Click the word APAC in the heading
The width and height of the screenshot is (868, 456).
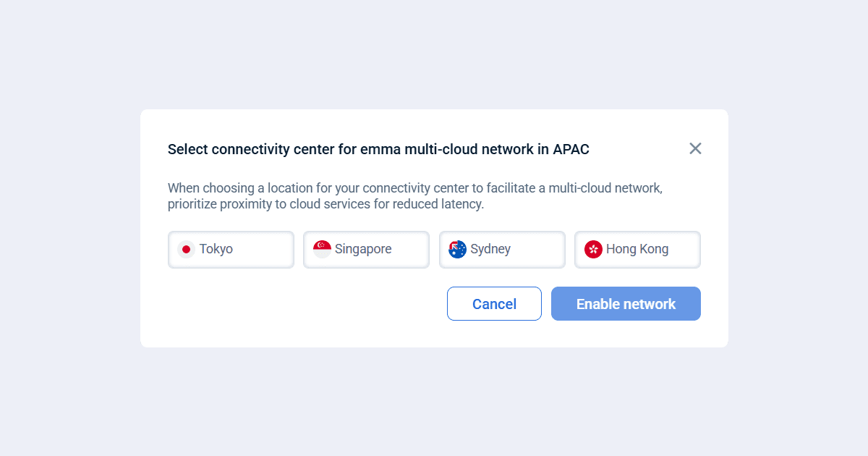(x=571, y=150)
